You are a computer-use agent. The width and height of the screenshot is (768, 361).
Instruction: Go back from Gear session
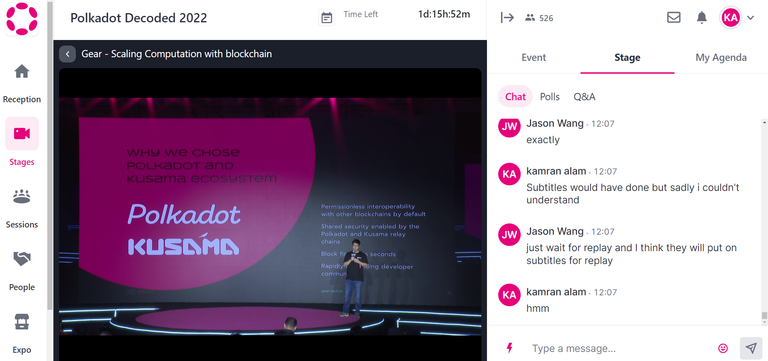(x=68, y=54)
